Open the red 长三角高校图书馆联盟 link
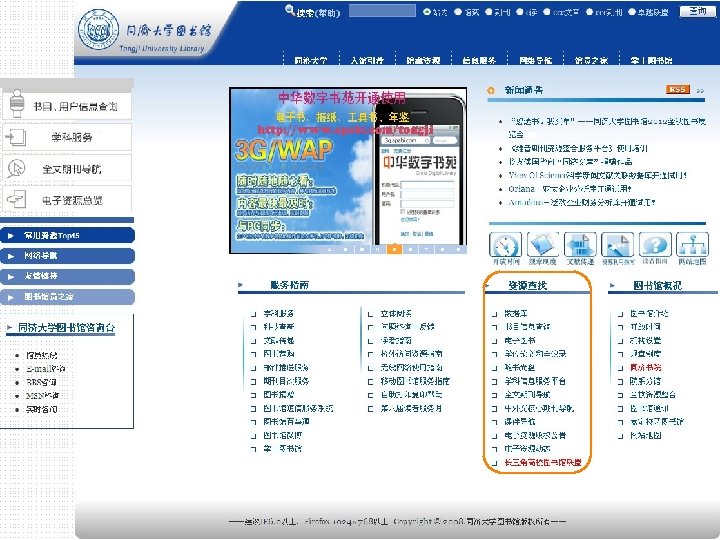 [543, 462]
